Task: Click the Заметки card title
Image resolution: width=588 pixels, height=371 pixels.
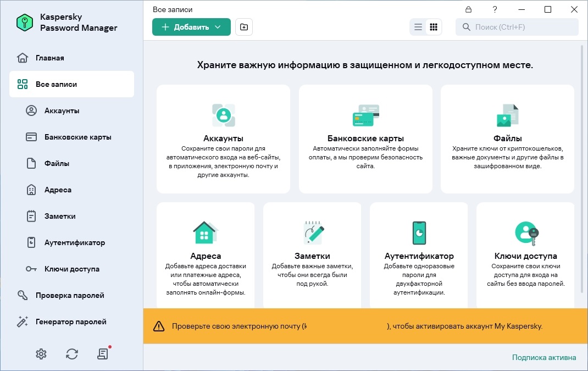Action: (312, 256)
